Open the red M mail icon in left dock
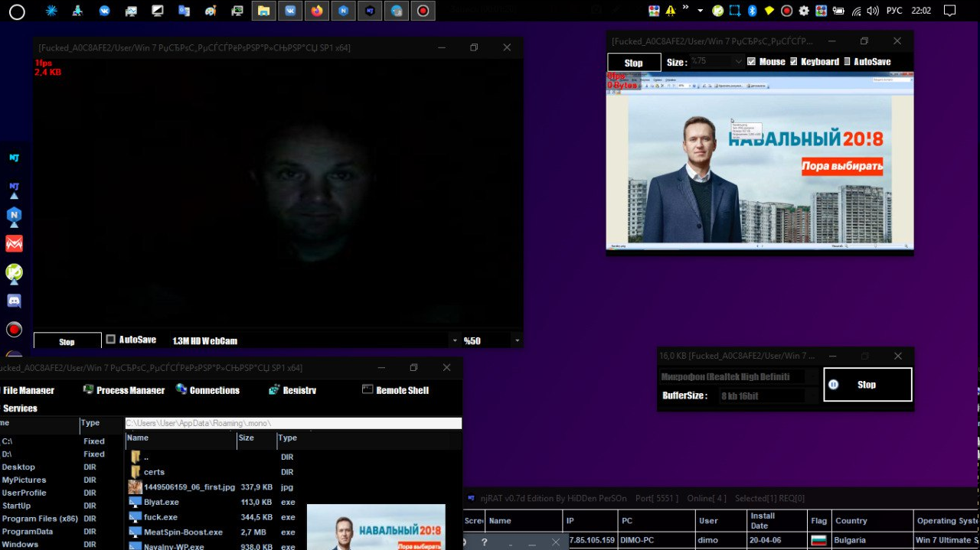The width and height of the screenshot is (980, 550). (14, 244)
